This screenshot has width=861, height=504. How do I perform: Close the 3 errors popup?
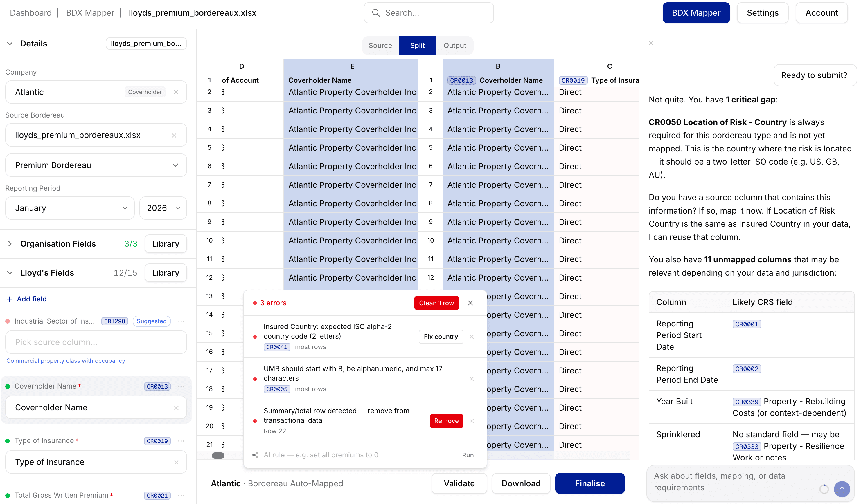point(470,303)
